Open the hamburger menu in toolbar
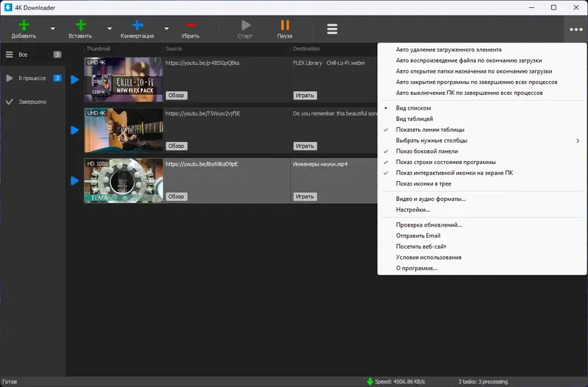588x387 pixels. [332, 29]
